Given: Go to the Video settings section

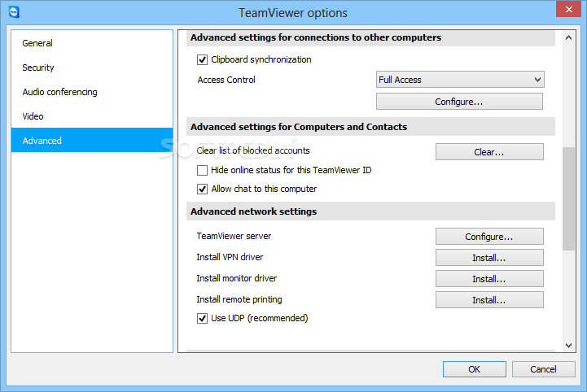Looking at the screenshot, I should pyautogui.click(x=33, y=116).
